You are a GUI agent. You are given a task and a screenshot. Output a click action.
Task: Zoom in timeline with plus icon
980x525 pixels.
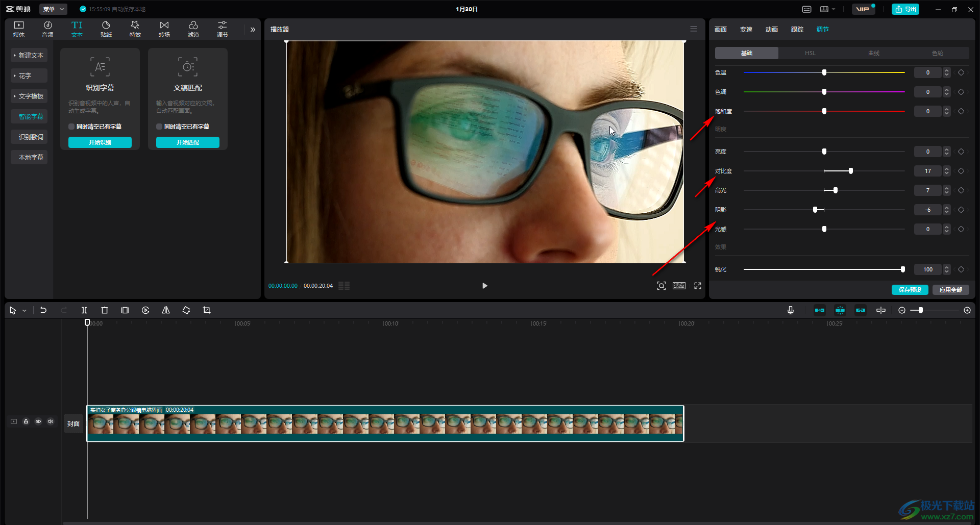pos(967,310)
